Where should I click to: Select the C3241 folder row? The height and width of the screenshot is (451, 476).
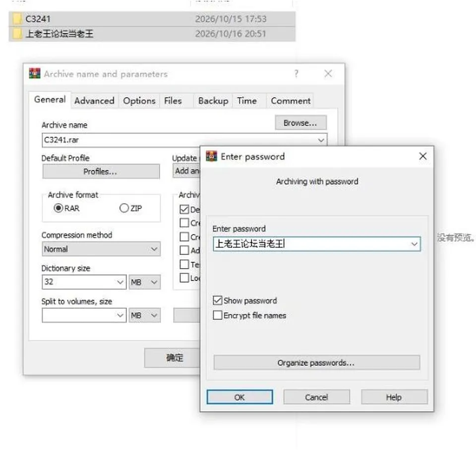tap(152, 19)
